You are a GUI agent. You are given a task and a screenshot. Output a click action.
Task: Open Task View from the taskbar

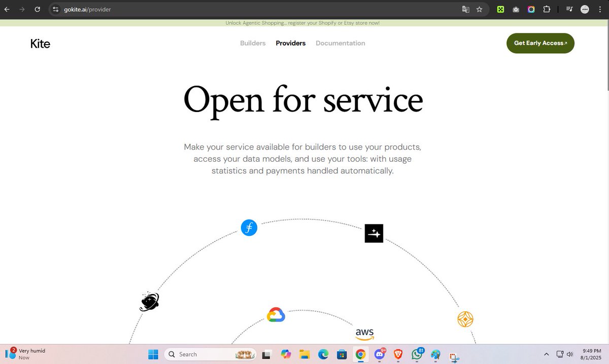(266, 354)
